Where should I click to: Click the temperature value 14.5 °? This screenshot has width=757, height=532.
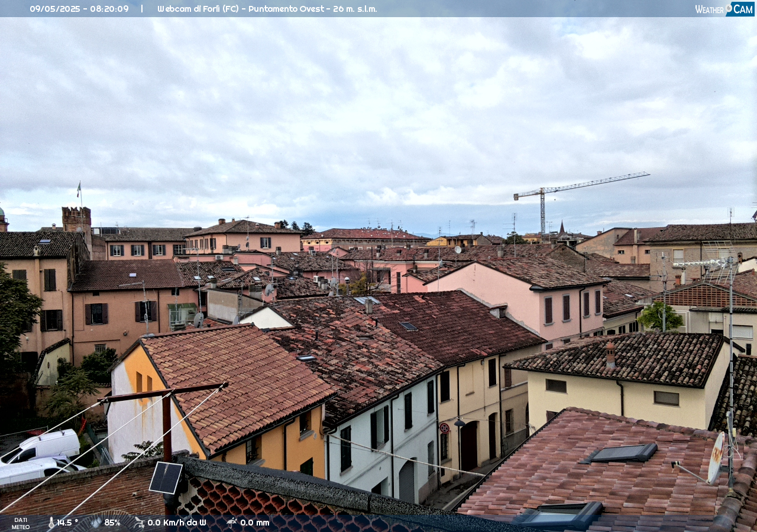(x=67, y=523)
